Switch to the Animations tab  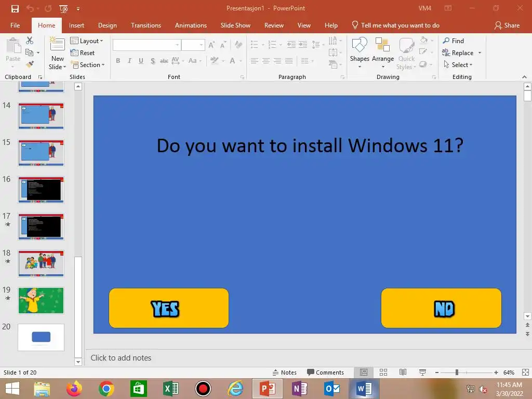coord(191,25)
